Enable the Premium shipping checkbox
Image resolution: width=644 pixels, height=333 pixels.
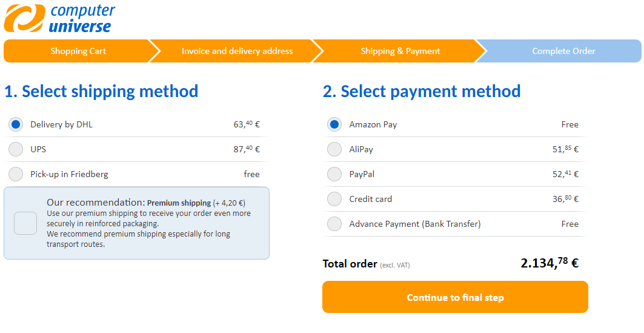click(x=25, y=223)
